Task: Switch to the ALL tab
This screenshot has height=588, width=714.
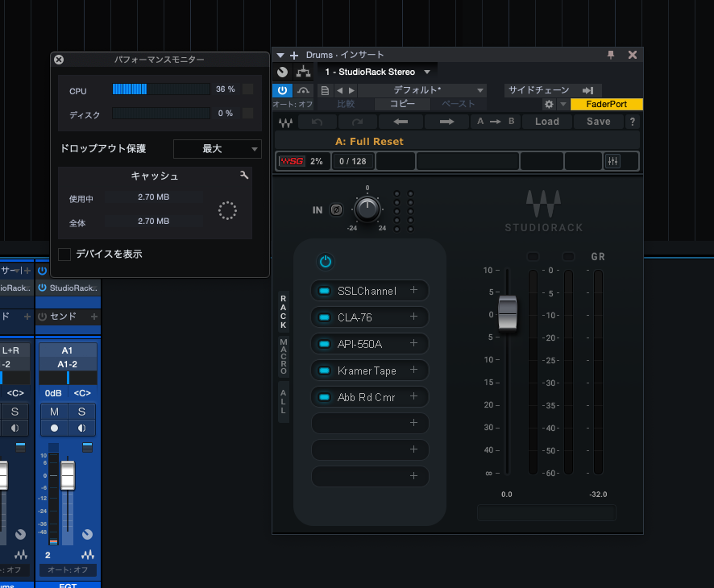Action: pyautogui.click(x=283, y=401)
